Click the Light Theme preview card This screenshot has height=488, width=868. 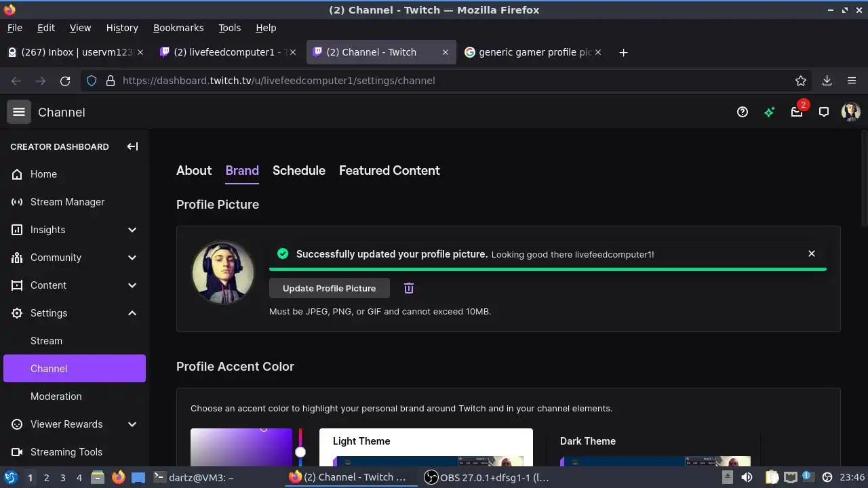pos(426,447)
